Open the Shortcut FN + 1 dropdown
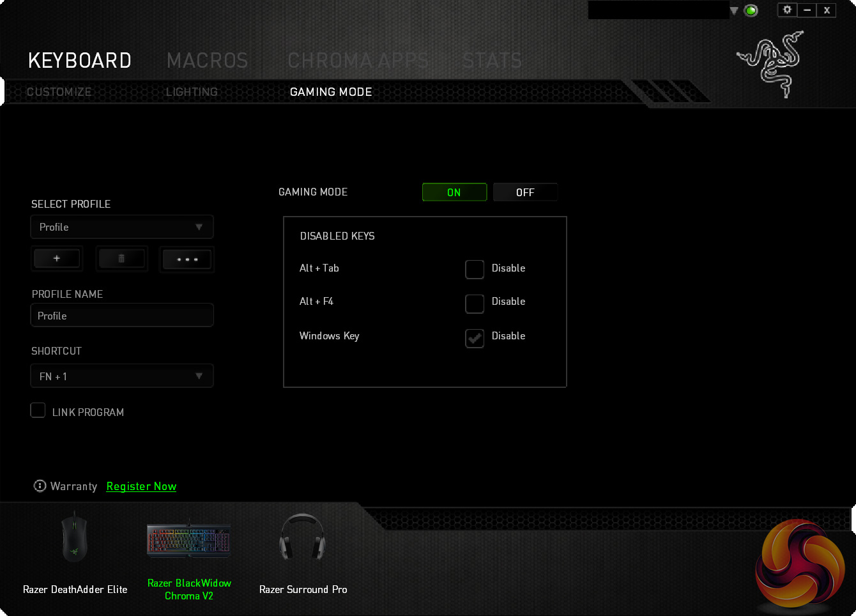The image size is (856, 616). click(122, 376)
